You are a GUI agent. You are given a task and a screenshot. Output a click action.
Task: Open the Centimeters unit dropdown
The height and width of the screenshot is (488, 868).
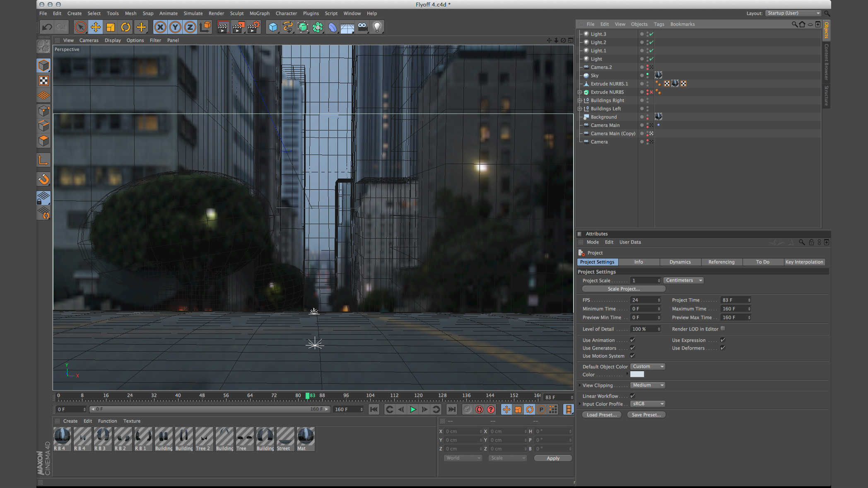pyautogui.click(x=683, y=280)
